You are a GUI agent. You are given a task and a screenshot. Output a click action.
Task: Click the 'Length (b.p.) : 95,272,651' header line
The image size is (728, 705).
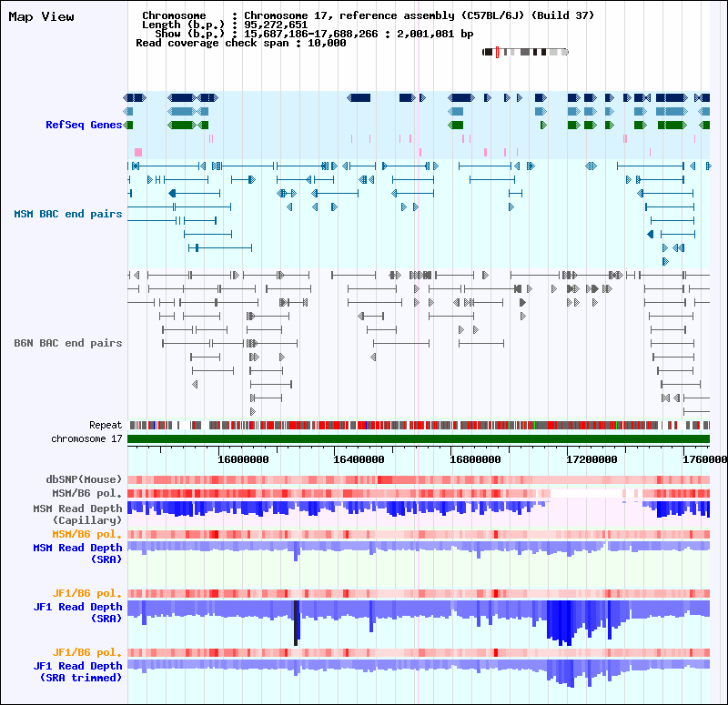[225, 25]
